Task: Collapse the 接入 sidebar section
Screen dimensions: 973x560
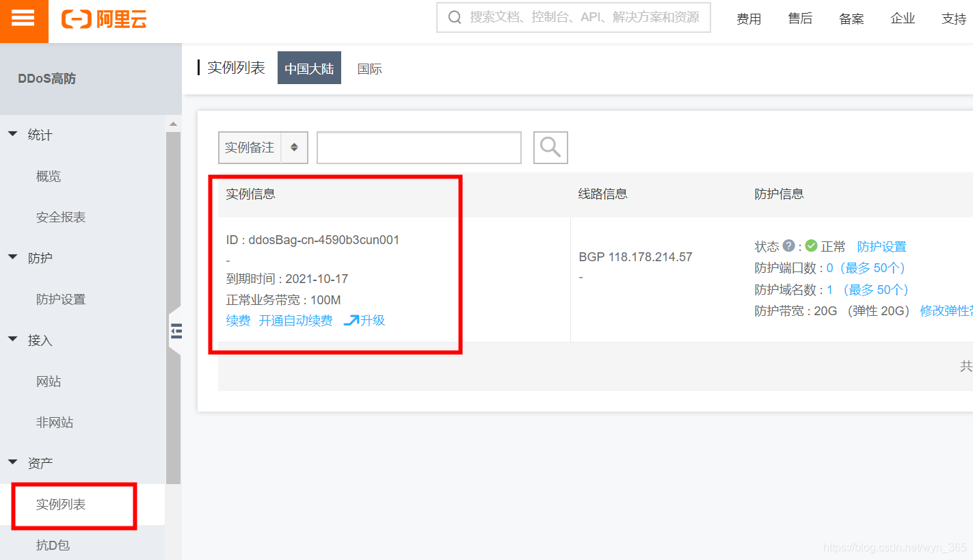Action: (x=12, y=339)
